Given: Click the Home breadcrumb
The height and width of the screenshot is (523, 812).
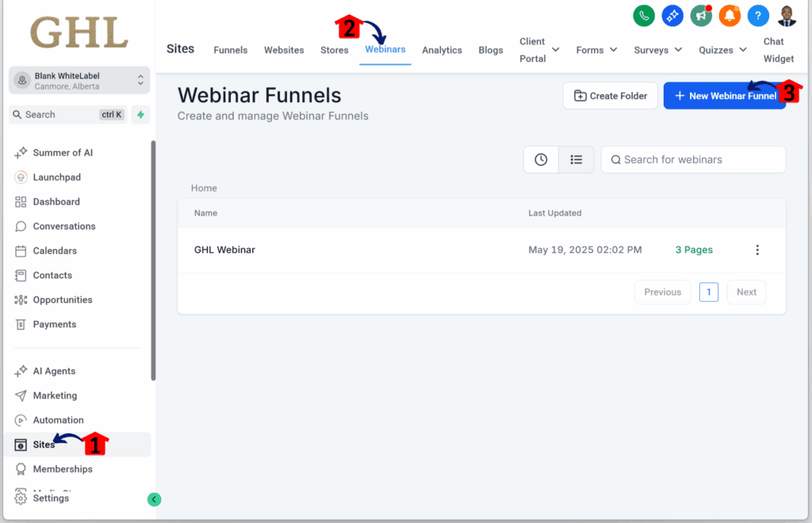Looking at the screenshot, I should tap(204, 189).
